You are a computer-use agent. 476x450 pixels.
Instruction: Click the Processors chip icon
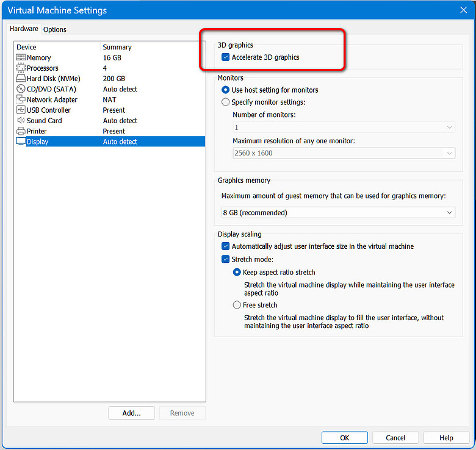click(21, 68)
